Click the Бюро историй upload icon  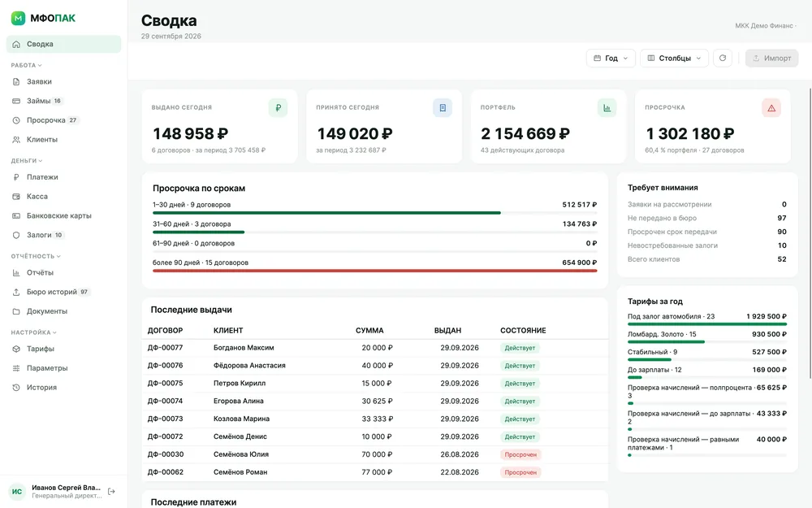coord(16,292)
